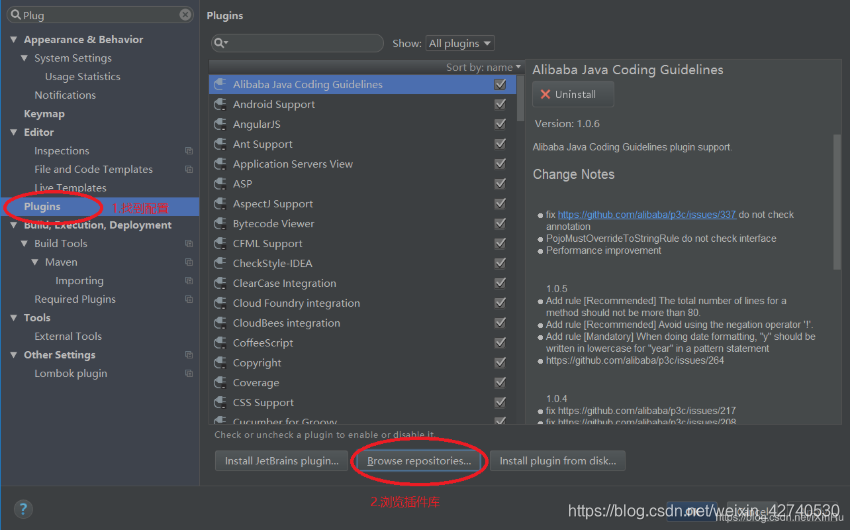
Task: Click Browse repositories button
Action: pos(418,461)
